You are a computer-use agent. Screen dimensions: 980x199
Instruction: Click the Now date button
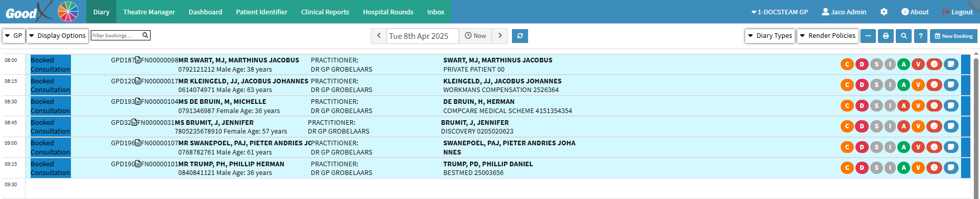coord(475,36)
